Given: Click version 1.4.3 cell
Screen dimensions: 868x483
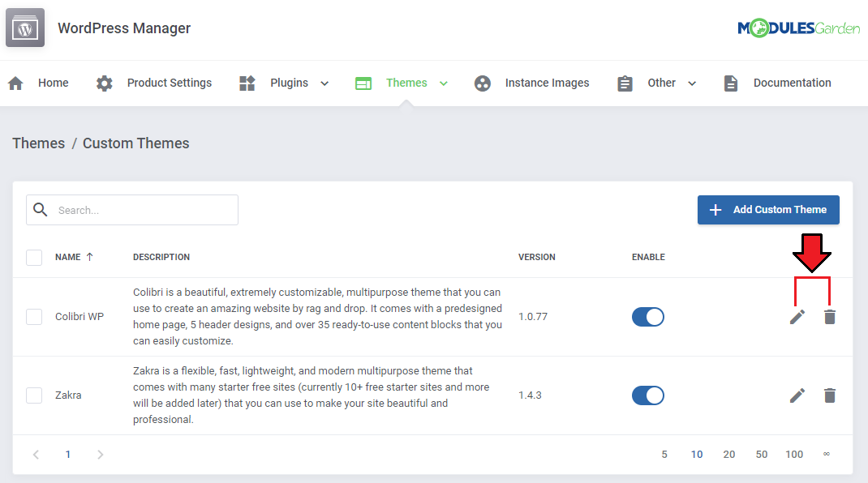Looking at the screenshot, I should [530, 395].
